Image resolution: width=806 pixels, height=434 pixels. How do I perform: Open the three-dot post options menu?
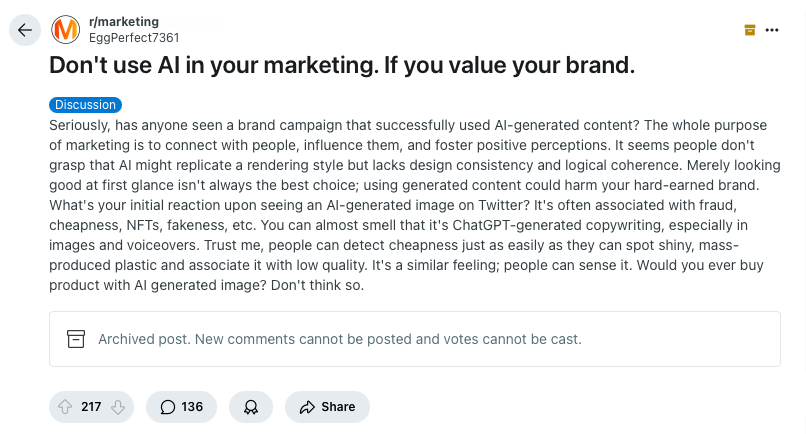[772, 30]
